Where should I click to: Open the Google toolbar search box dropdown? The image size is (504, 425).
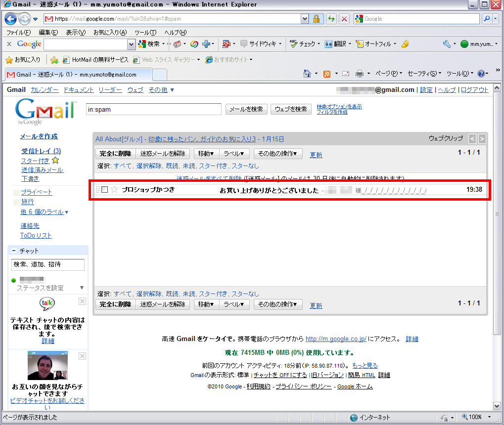[131, 44]
